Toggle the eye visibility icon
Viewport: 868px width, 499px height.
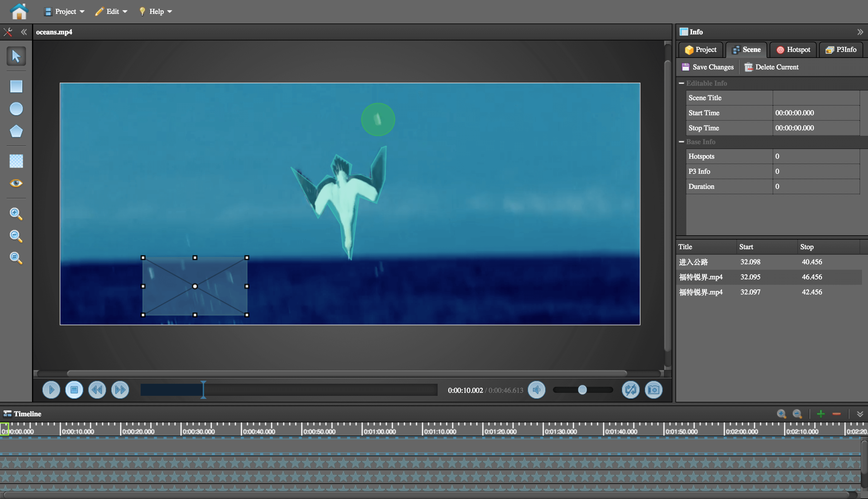click(16, 183)
